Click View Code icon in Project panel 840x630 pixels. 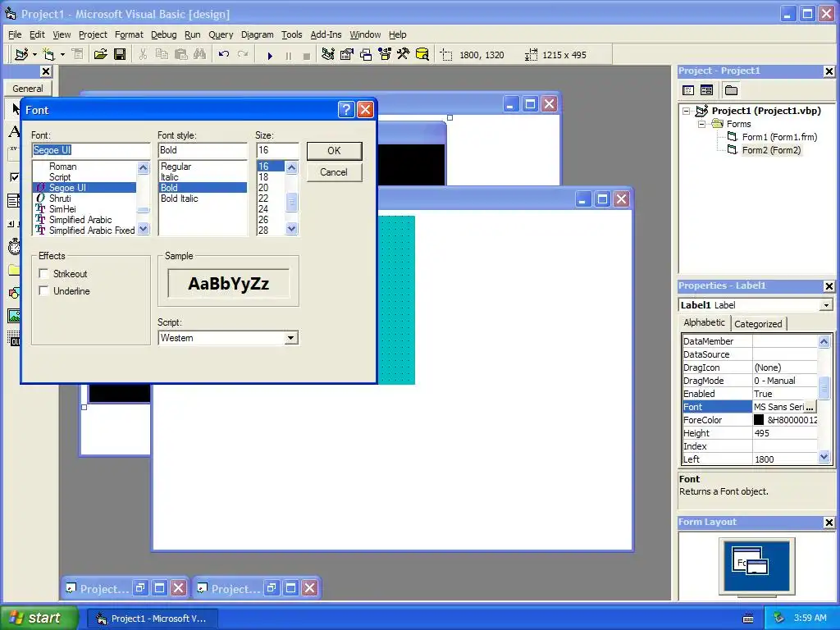[x=688, y=90]
